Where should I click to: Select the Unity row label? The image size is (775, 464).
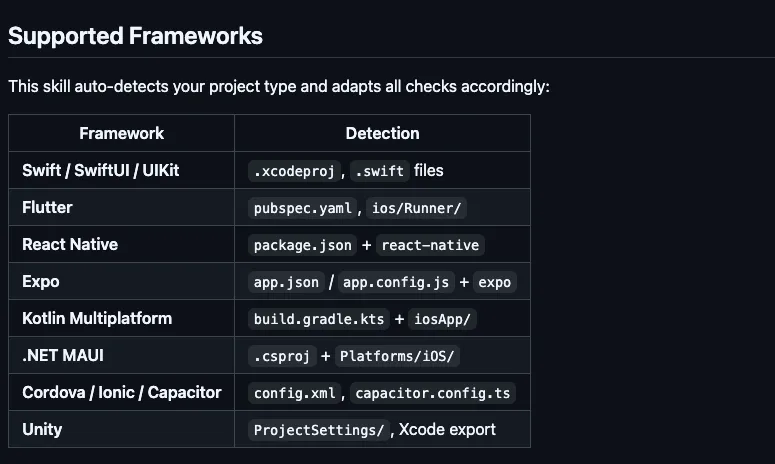pyautogui.click(x=42, y=429)
